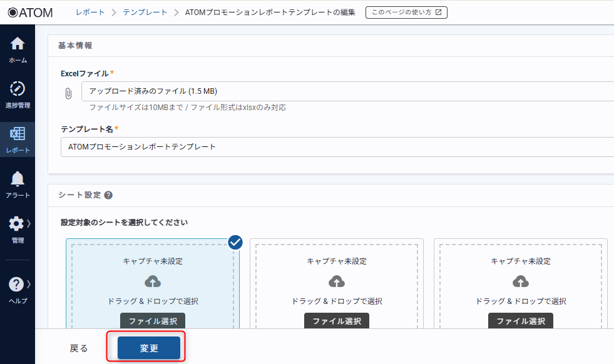
Task: Click cloud upload icon in third sheet card
Action: point(521,281)
